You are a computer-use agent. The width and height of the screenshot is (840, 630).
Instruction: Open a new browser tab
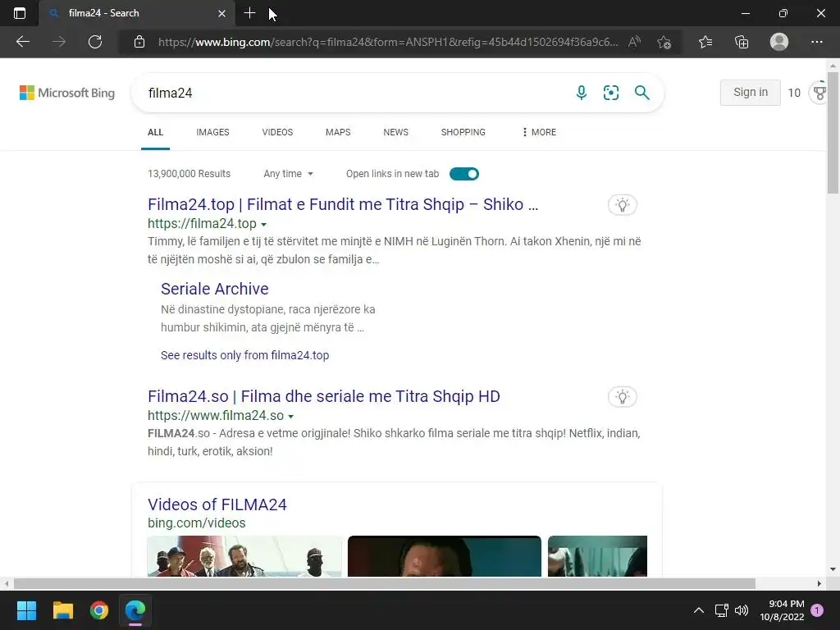pos(249,13)
